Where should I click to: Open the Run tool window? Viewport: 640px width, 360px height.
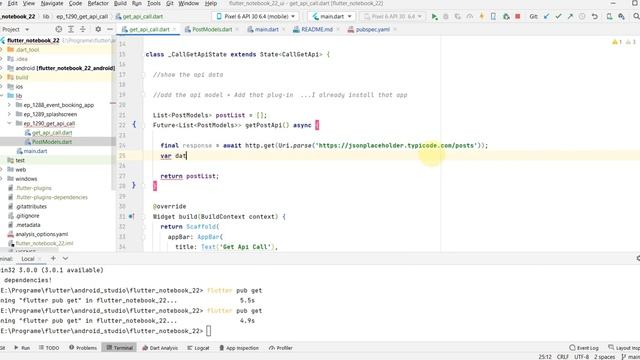(x=22, y=348)
